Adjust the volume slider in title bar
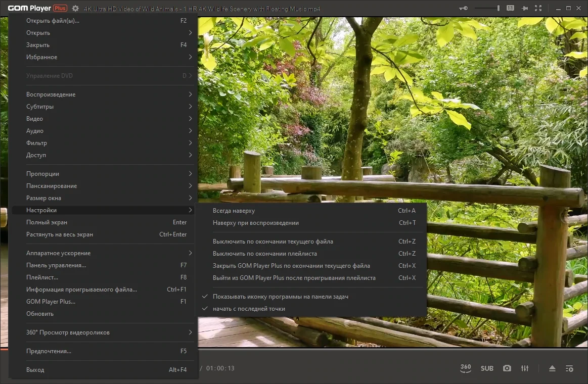The width and height of the screenshot is (588, 384). [487, 8]
